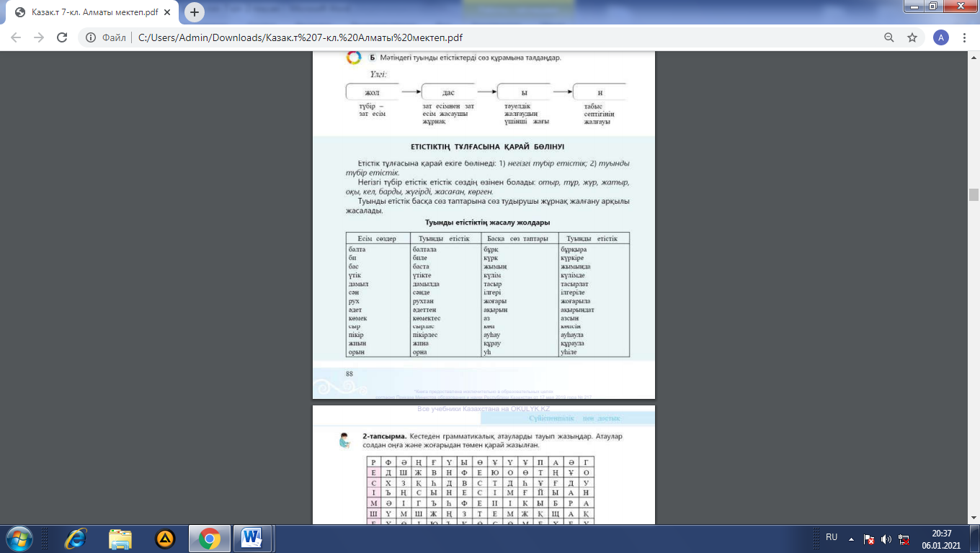Screen dimensions: 980x553
Task: Click the word көмектес in the table
Action: [x=427, y=318]
